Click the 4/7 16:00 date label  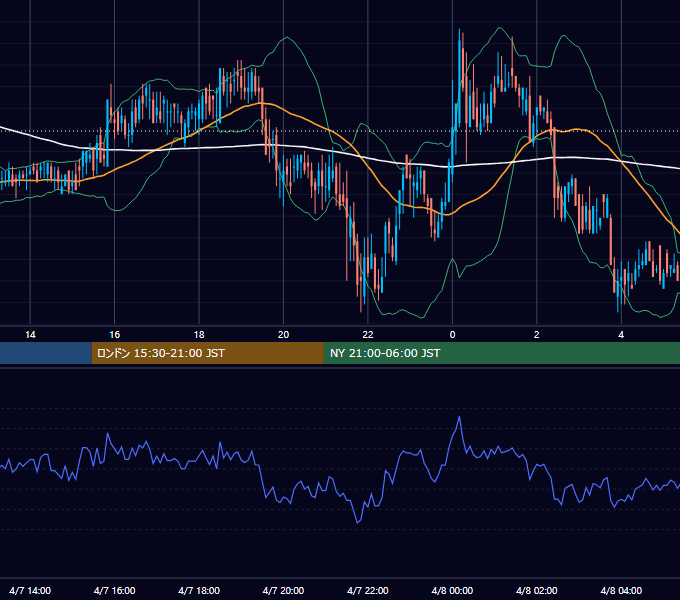pos(114,590)
